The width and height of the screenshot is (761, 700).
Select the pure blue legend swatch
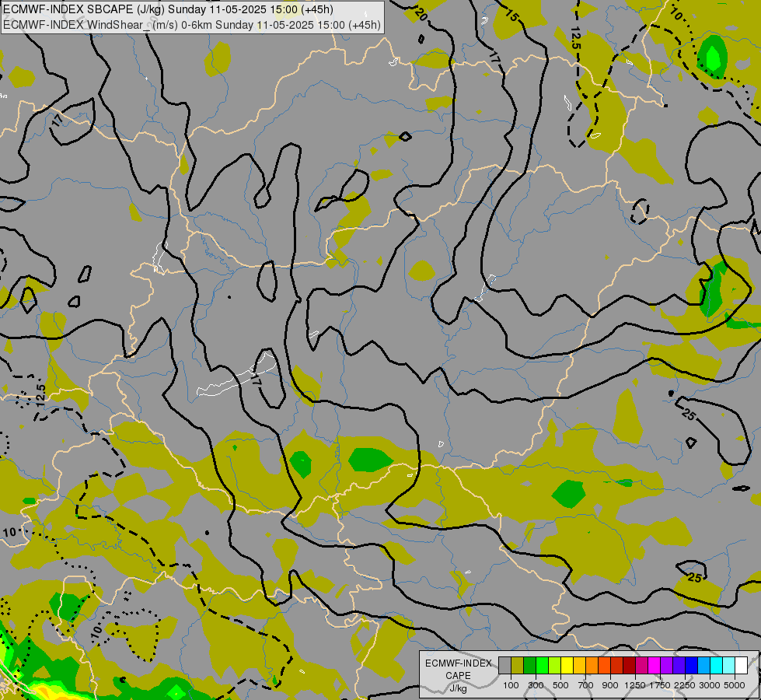[691, 665]
